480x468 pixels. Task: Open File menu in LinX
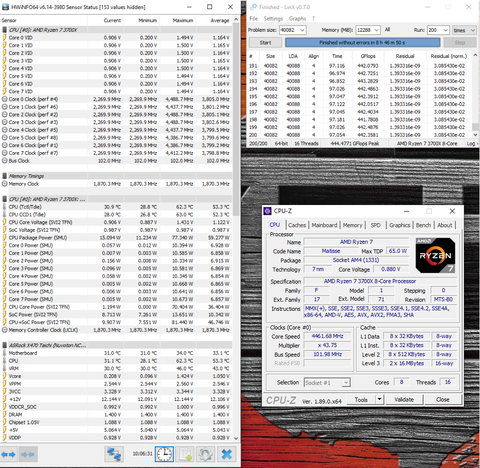click(x=254, y=18)
